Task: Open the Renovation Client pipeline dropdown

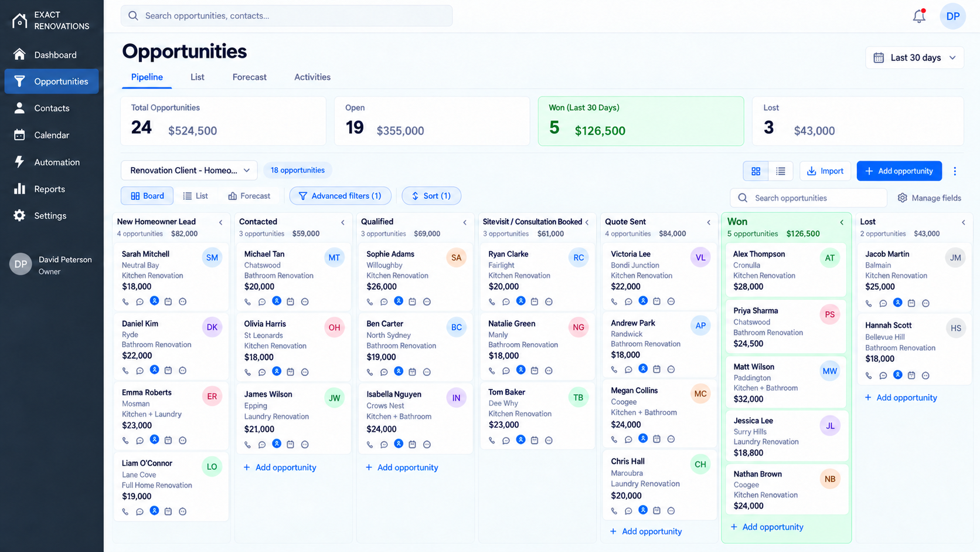Action: pos(189,170)
